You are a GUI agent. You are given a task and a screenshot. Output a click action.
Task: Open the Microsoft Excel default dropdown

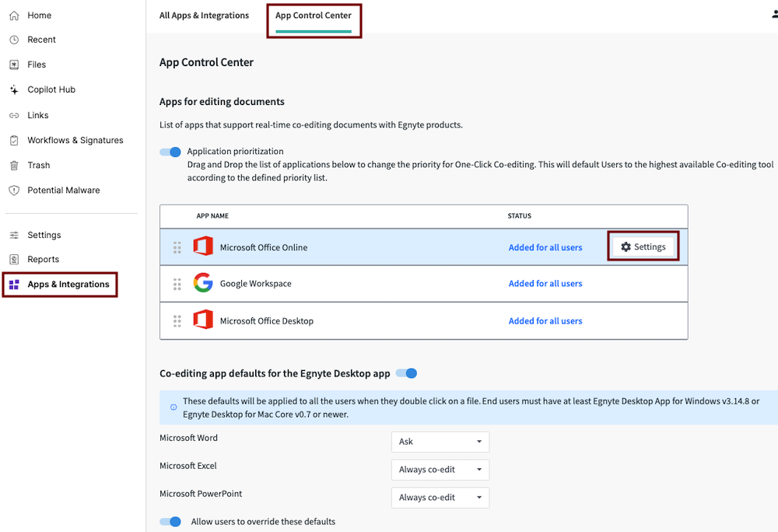click(x=440, y=470)
